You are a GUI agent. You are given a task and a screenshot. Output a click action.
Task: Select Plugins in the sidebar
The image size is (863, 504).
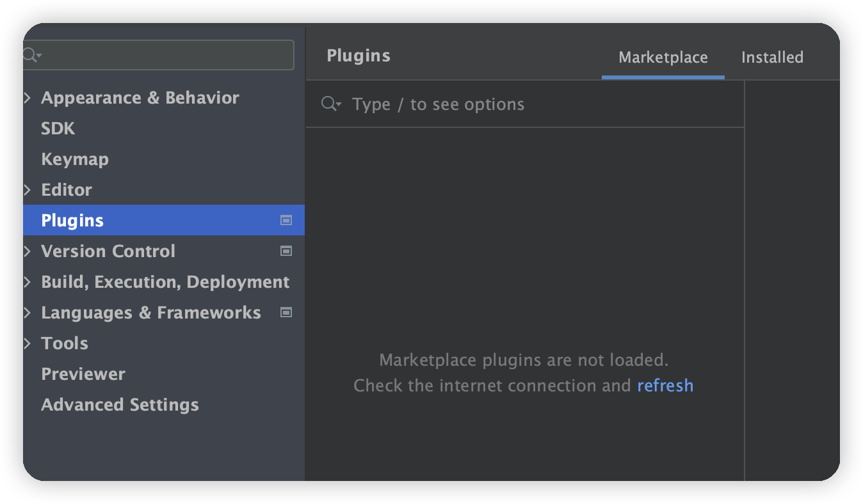(164, 221)
